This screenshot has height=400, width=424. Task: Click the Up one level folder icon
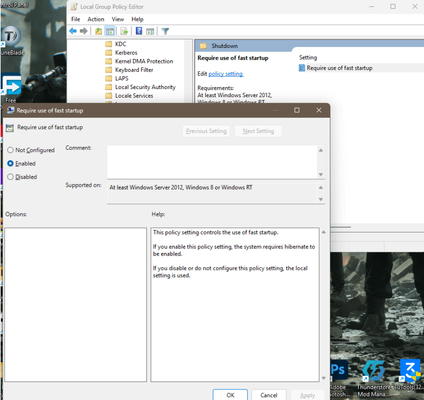pyautogui.click(x=98, y=31)
